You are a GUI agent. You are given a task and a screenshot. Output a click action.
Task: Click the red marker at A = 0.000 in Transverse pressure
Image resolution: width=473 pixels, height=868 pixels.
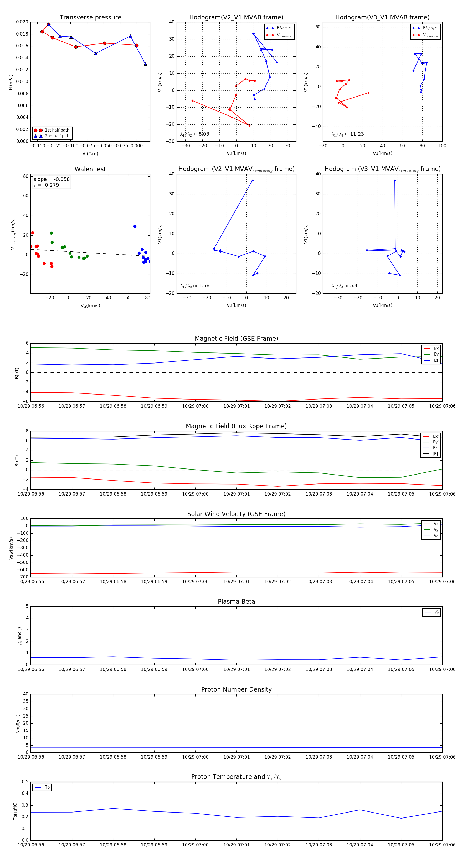point(137,46)
